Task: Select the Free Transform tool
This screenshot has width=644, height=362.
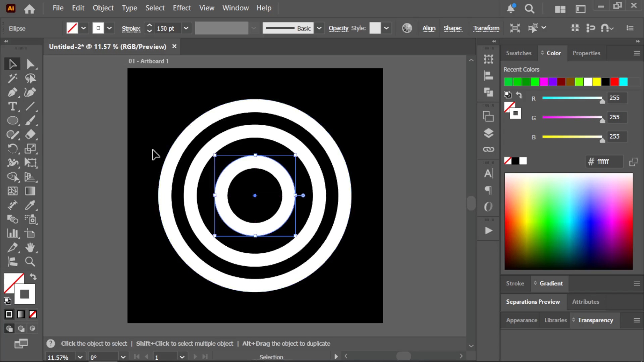Action: pyautogui.click(x=30, y=163)
